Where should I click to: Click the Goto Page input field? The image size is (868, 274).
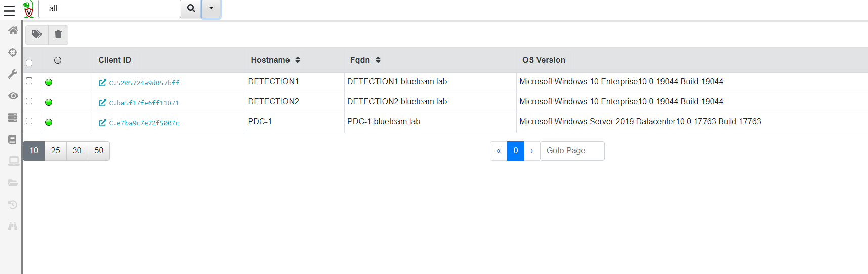pyautogui.click(x=572, y=151)
